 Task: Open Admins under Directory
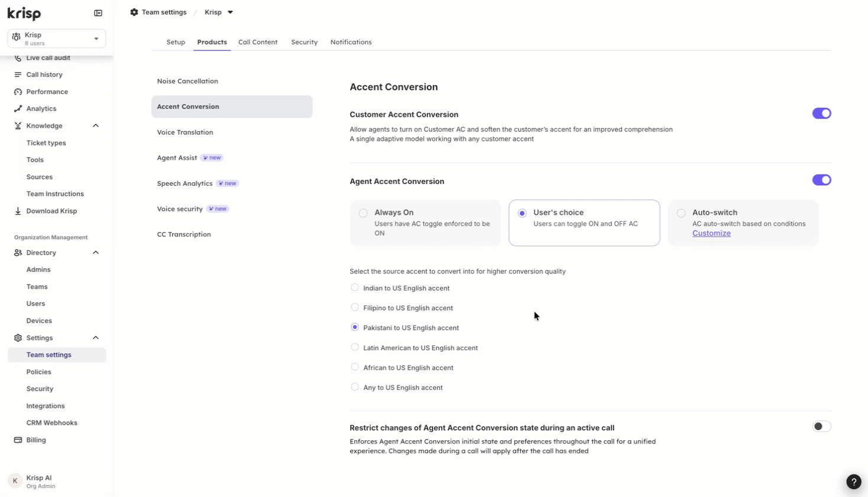pyautogui.click(x=38, y=270)
